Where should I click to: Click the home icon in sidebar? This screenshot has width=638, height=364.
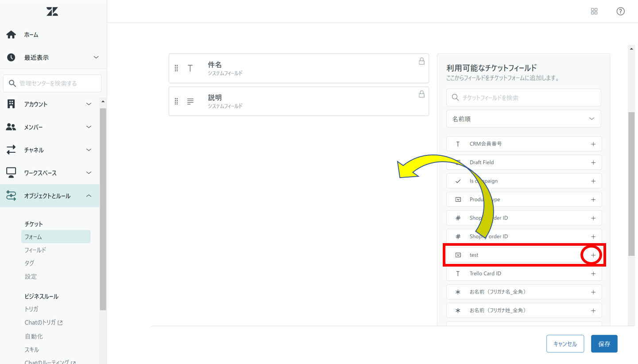coord(11,35)
